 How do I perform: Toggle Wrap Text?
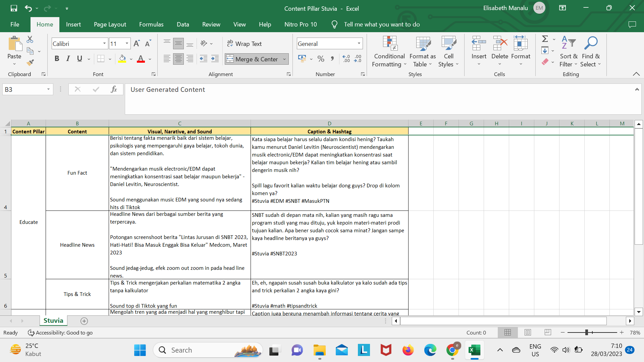tap(245, 44)
